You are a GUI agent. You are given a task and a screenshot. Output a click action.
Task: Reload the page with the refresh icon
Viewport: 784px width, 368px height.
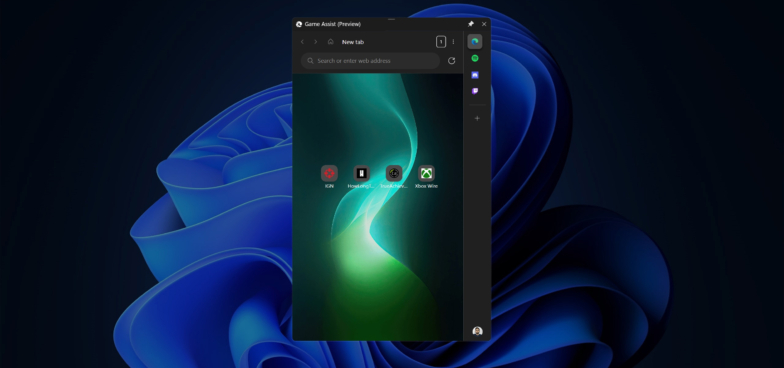coord(452,60)
